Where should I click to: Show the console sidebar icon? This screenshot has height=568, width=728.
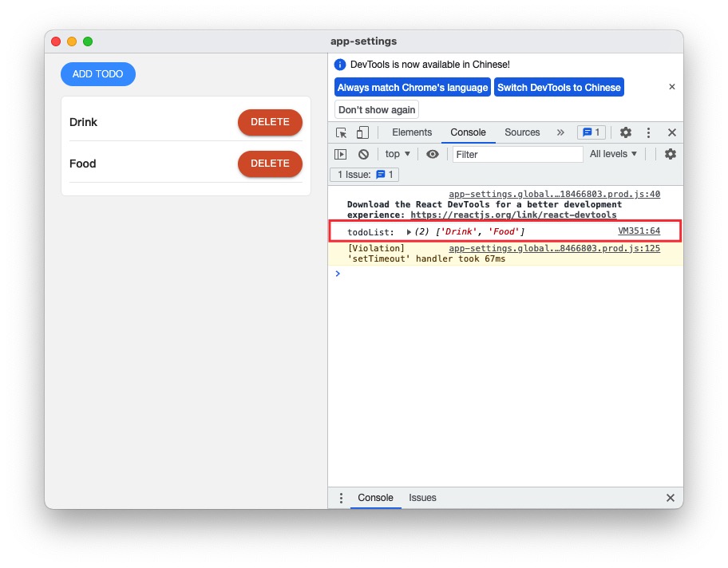[341, 155]
